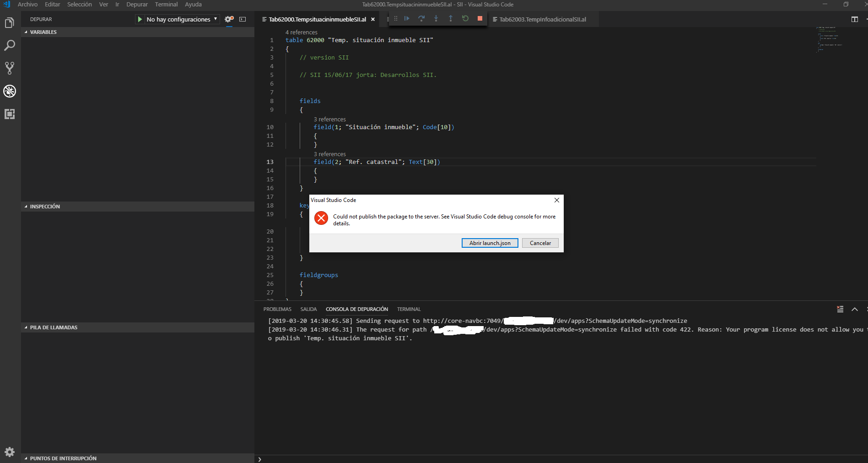Click Step Into in the debug toolbar
This screenshot has height=463, width=868.
coord(436,18)
